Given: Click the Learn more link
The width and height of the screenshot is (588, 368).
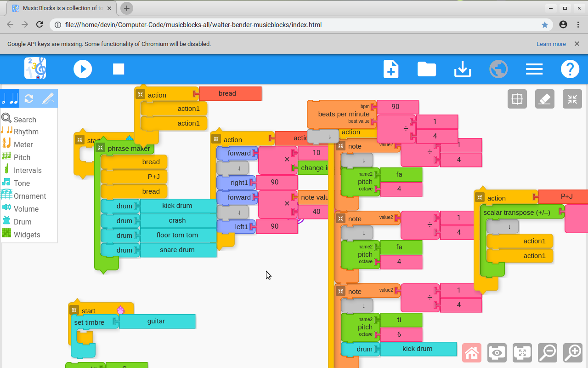Looking at the screenshot, I should point(551,44).
